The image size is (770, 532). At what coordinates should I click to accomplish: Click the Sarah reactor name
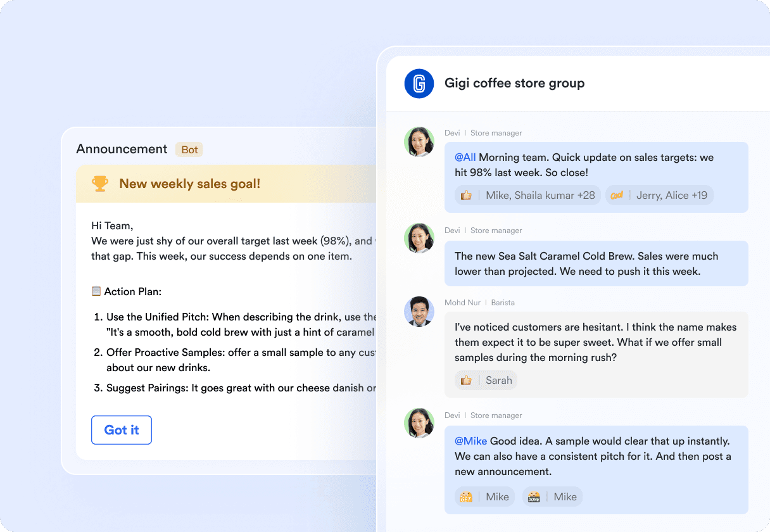(x=499, y=380)
